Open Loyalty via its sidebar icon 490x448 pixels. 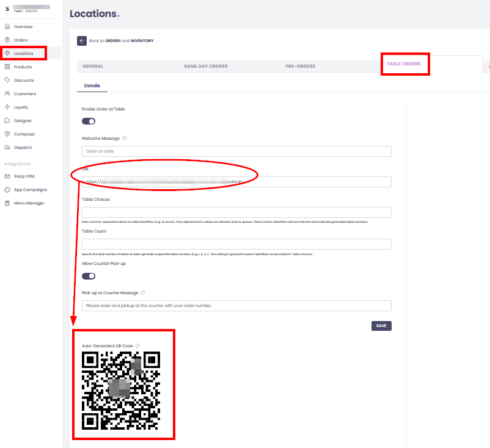[7, 107]
